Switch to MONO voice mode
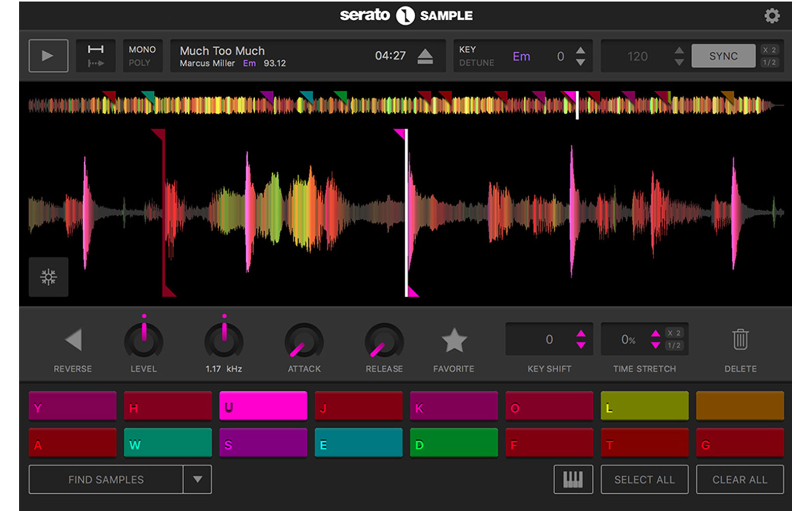The height and width of the screenshot is (511, 812). tap(142, 49)
